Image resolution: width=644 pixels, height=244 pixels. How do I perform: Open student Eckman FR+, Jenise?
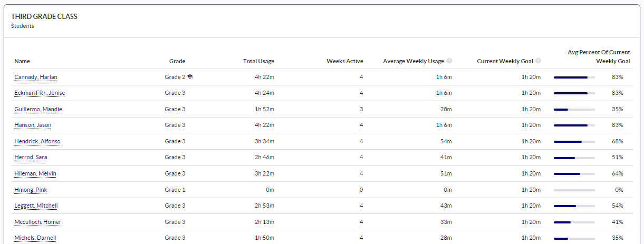click(x=40, y=93)
